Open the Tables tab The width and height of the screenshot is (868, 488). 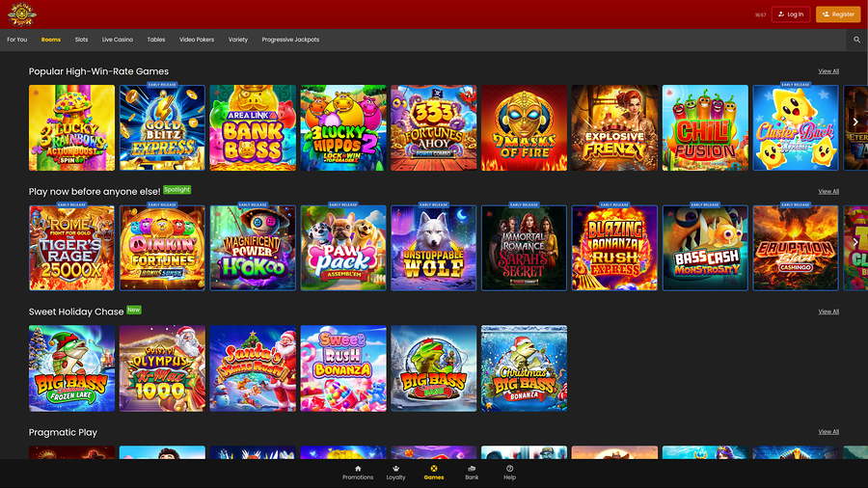tap(156, 40)
